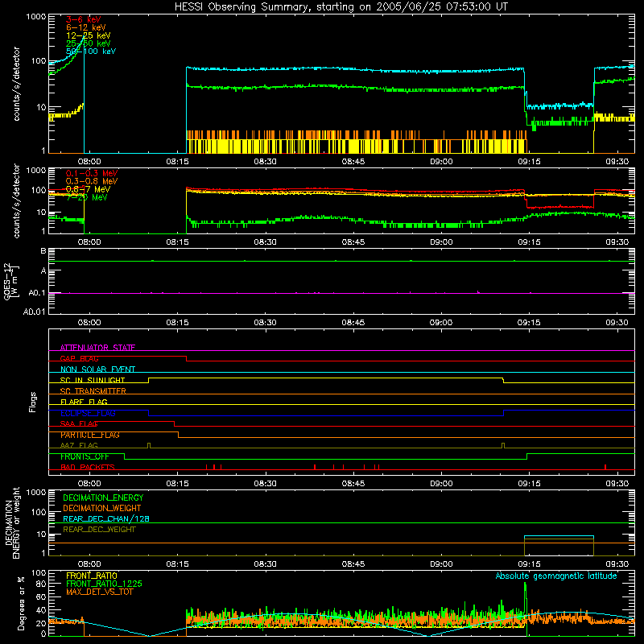The width and height of the screenshot is (644, 644).
Task: Click the MAX_DET_VS_TOT legend label
Action: click(x=100, y=592)
